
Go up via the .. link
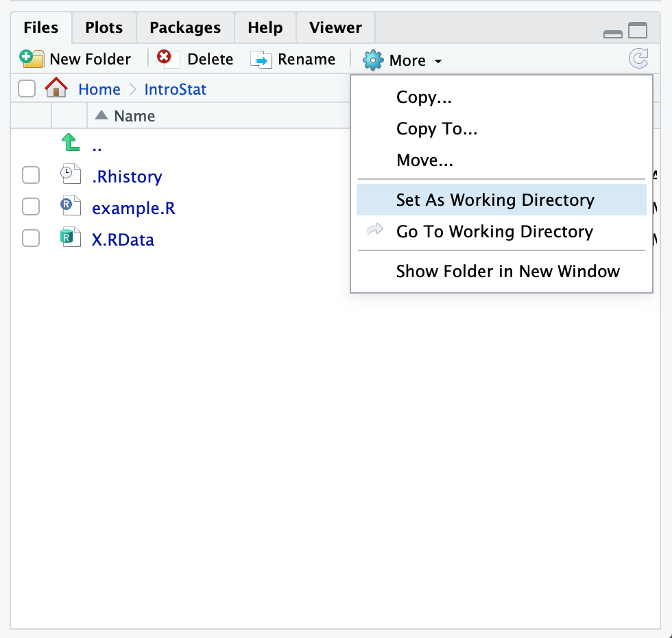[x=97, y=147]
